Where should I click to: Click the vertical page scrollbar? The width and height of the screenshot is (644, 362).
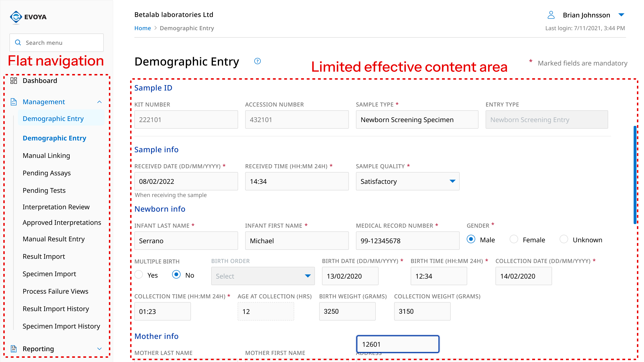(x=635, y=175)
